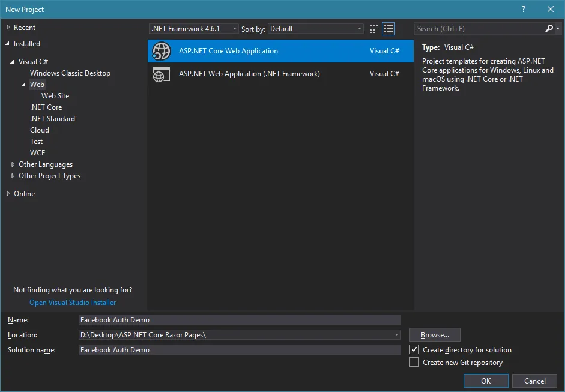Select Windows Classic Desktop category

point(70,73)
